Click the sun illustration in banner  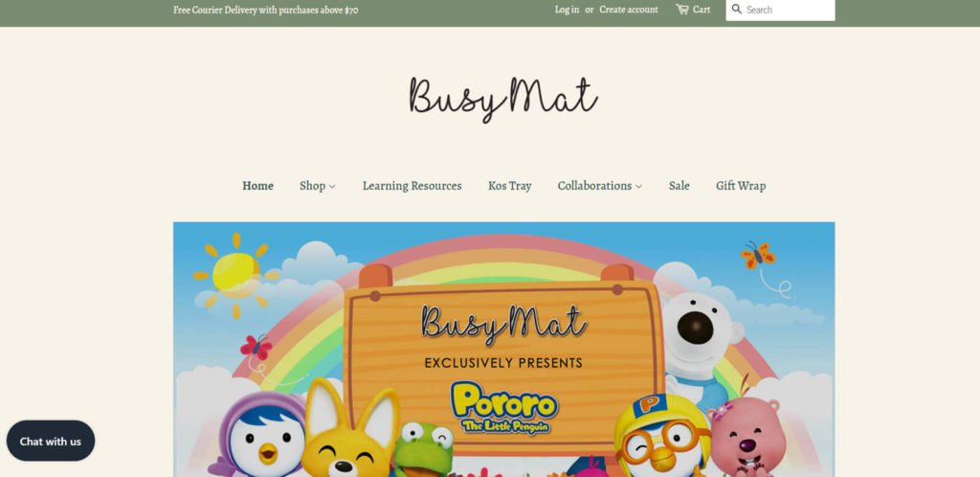(x=236, y=275)
